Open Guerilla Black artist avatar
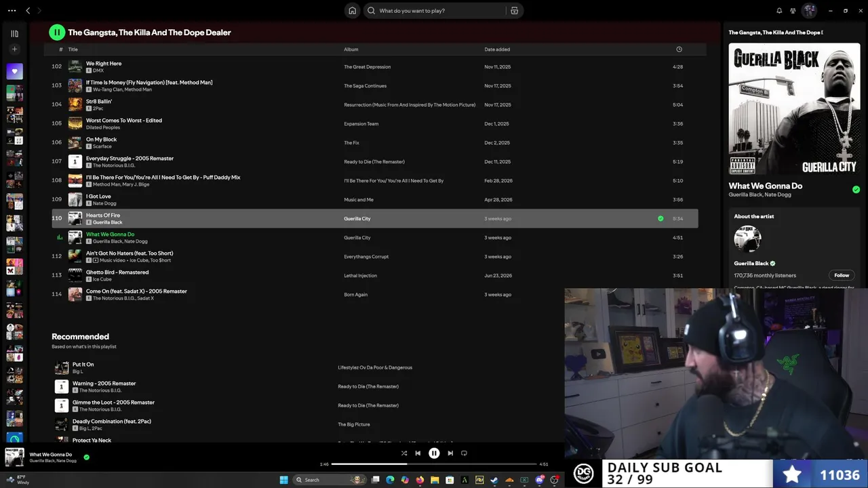868x488 pixels. click(747, 239)
